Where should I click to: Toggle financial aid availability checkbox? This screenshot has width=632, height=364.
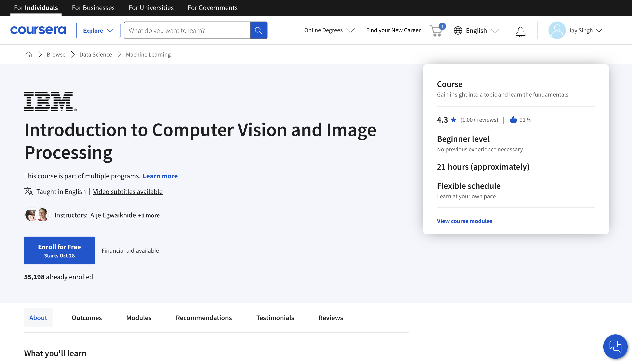(130, 250)
